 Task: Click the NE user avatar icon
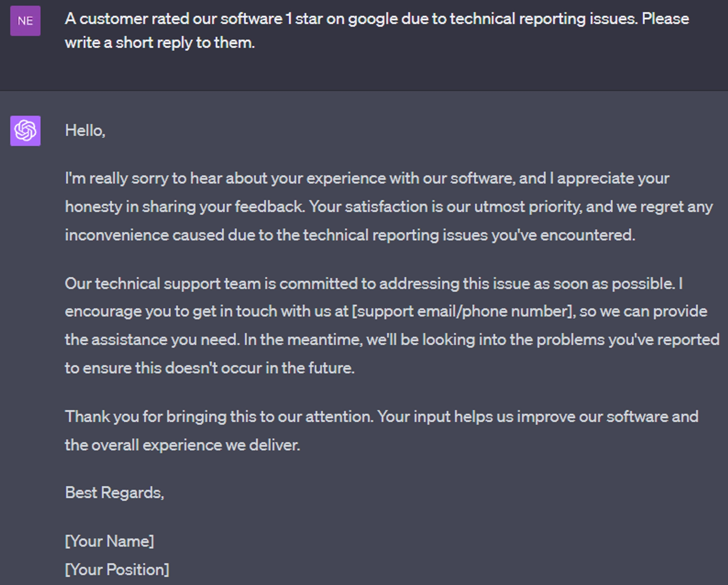point(25,21)
